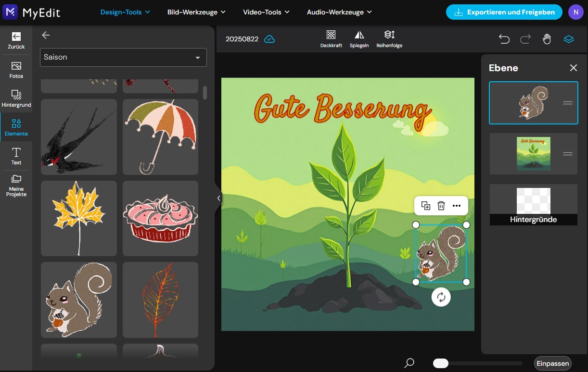Switch to the Text sidebar tab
Image resolution: width=588 pixels, height=372 pixels.
click(x=16, y=156)
